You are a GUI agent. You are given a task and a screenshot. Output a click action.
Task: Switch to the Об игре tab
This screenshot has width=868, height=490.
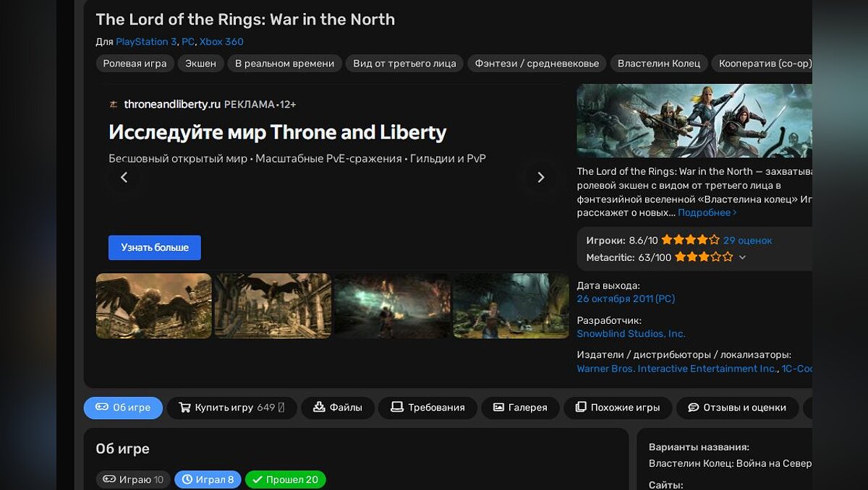click(x=123, y=408)
